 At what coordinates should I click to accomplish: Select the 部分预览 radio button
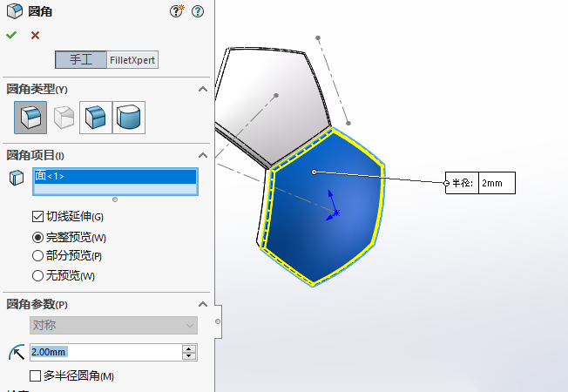[37, 256]
